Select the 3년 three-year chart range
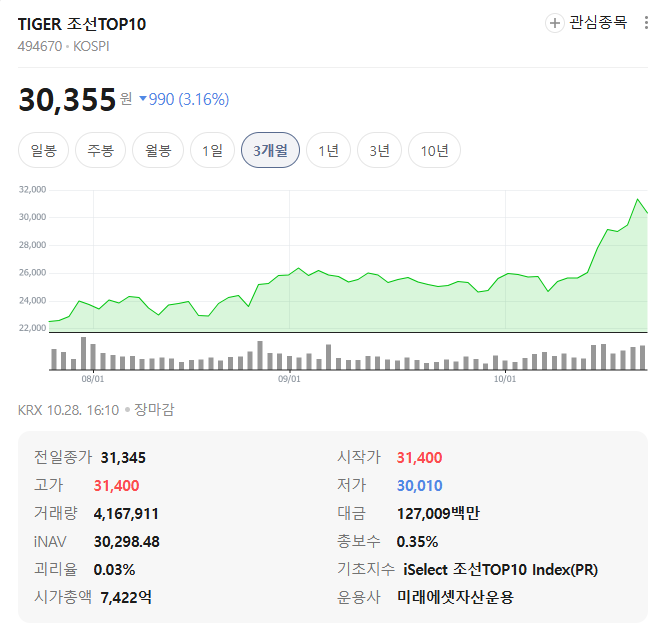653x632 pixels. pos(379,150)
